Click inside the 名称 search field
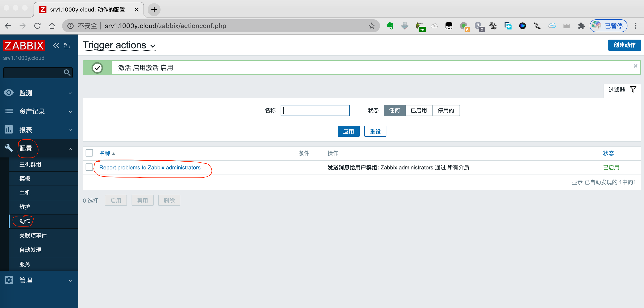 [315, 110]
